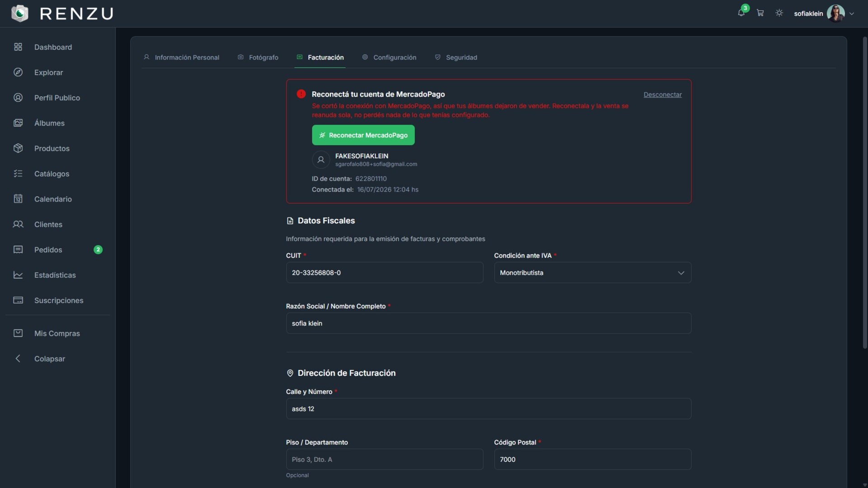Open the shopping cart icon

click(760, 13)
